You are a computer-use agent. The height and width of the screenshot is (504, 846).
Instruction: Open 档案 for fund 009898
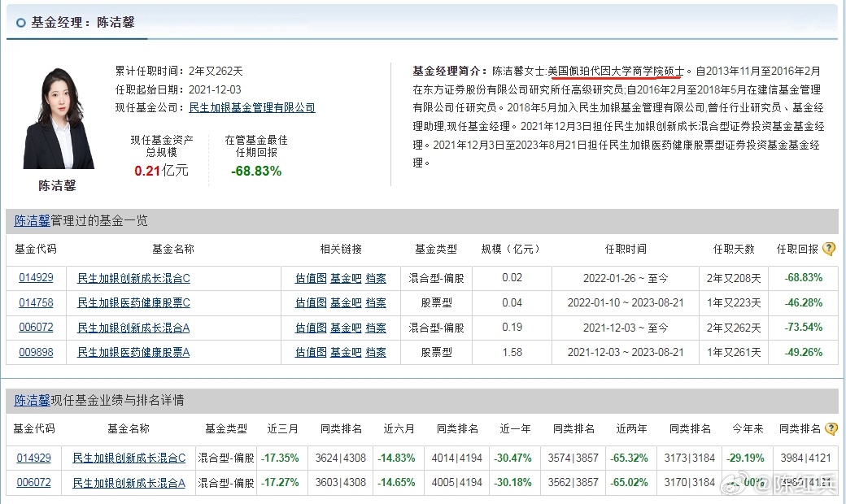pyautogui.click(x=376, y=353)
